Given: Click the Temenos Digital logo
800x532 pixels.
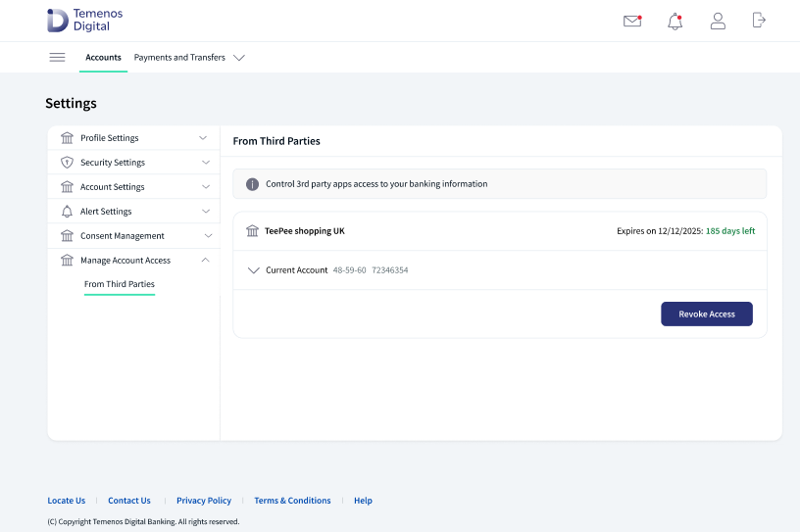Looking at the screenshot, I should click(x=84, y=20).
